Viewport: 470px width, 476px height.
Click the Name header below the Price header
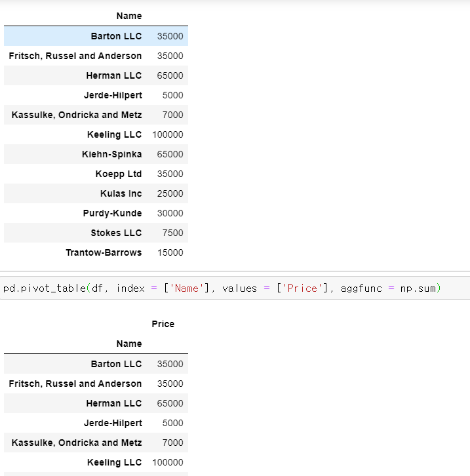click(129, 344)
